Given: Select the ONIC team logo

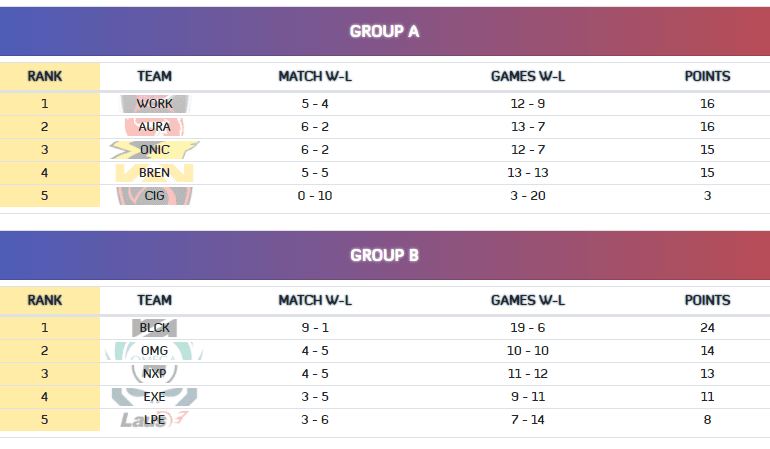Looking at the screenshot, I should coord(155,150).
